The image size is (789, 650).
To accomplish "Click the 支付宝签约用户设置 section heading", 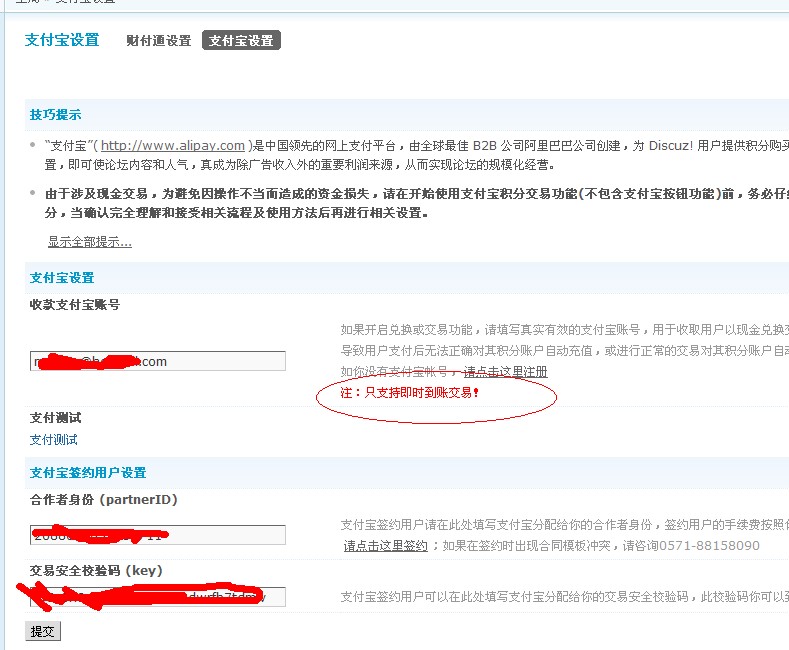I will coord(88,473).
